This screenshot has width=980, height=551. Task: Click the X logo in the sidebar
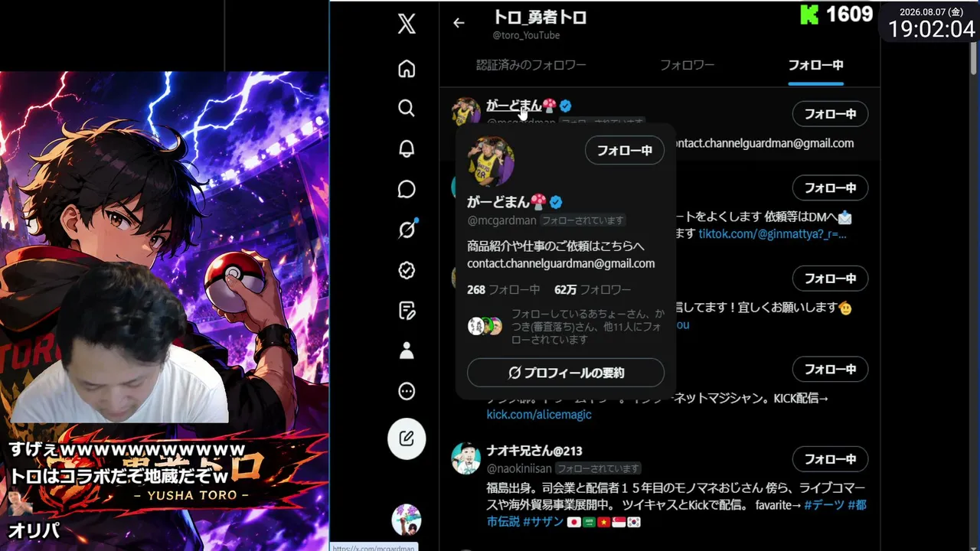tap(407, 24)
